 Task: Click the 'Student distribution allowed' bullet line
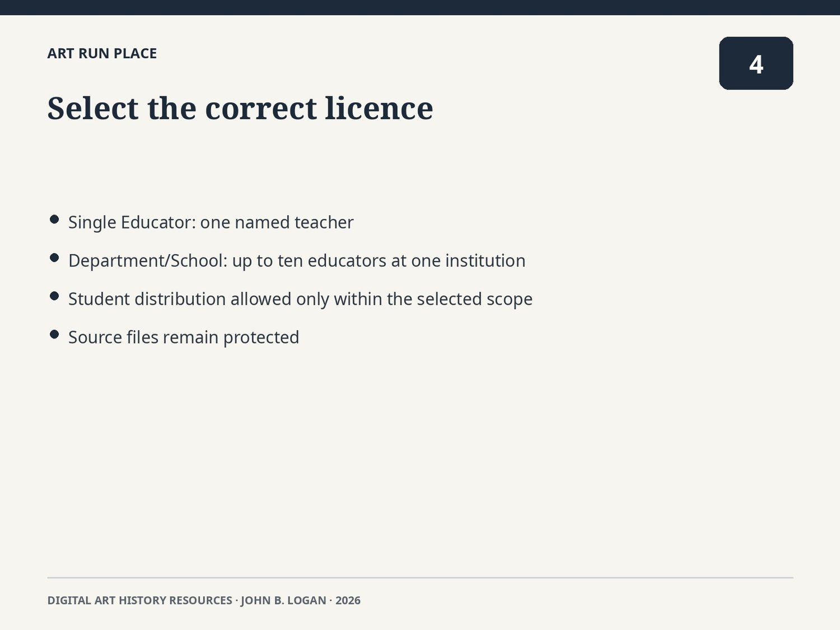[300, 299]
